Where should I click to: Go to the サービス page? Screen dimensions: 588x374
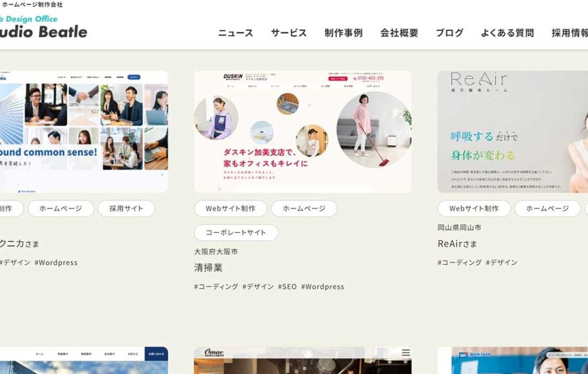tap(289, 33)
